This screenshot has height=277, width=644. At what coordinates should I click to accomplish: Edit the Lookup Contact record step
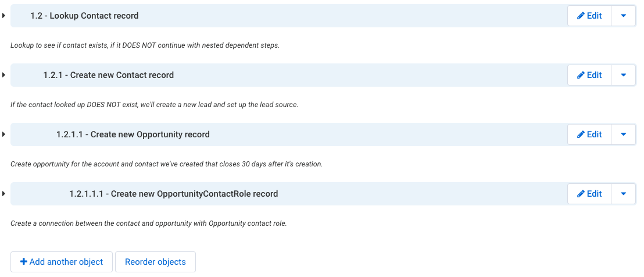pyautogui.click(x=589, y=16)
